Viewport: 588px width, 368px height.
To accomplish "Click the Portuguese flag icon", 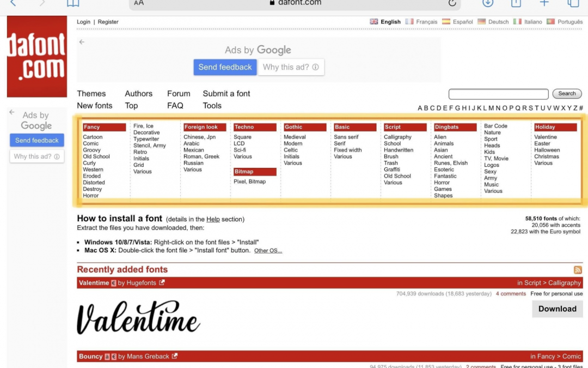I will pyautogui.click(x=550, y=21).
